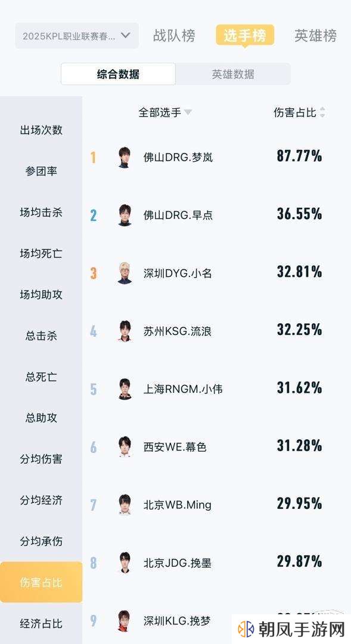The width and height of the screenshot is (351, 644).
Task: Tap the avatar of 西安WE.幕色
Action: (x=125, y=447)
